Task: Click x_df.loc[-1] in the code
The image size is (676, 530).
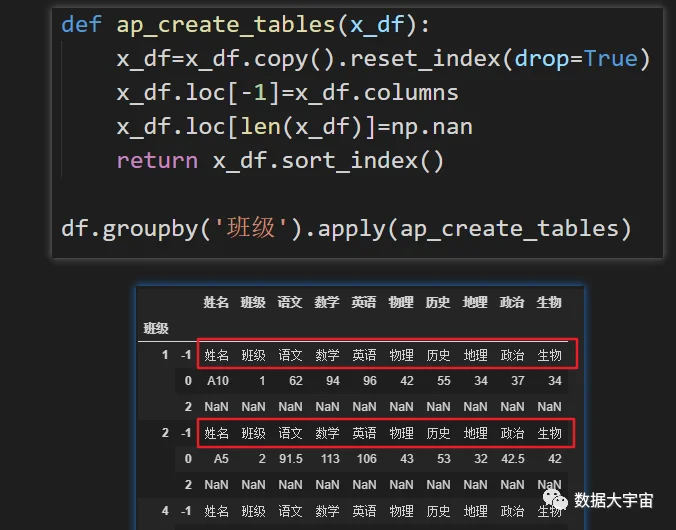Action: [198, 93]
